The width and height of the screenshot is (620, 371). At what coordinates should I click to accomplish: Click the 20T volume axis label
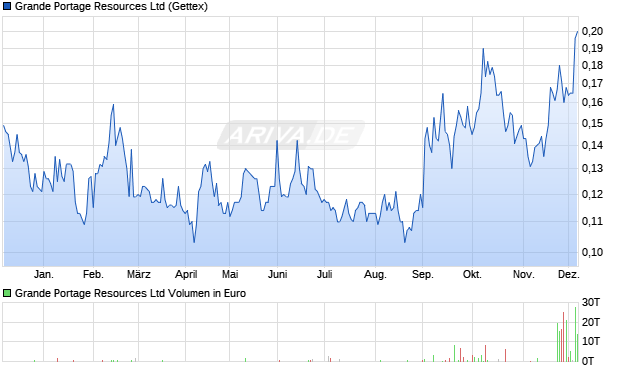point(591,322)
